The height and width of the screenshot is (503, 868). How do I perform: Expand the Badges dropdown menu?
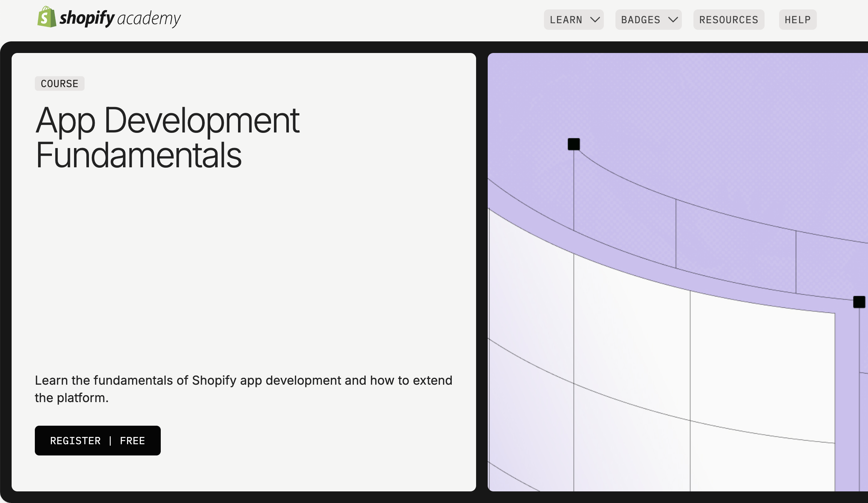click(x=648, y=20)
